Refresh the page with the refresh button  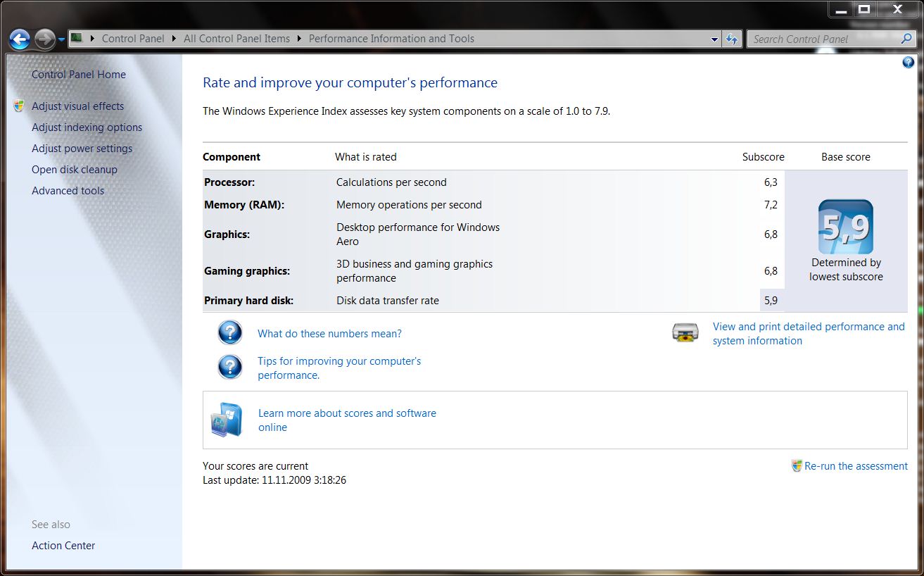coord(733,39)
